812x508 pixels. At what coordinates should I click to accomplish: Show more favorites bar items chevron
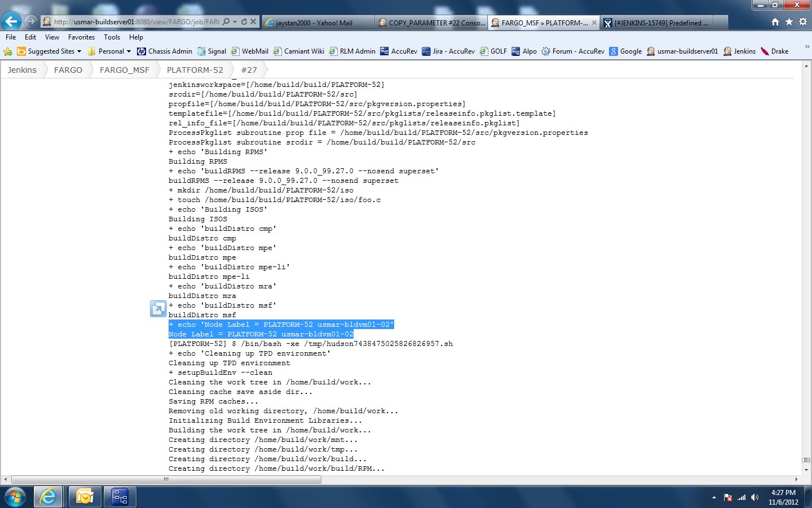pyautogui.click(x=806, y=47)
